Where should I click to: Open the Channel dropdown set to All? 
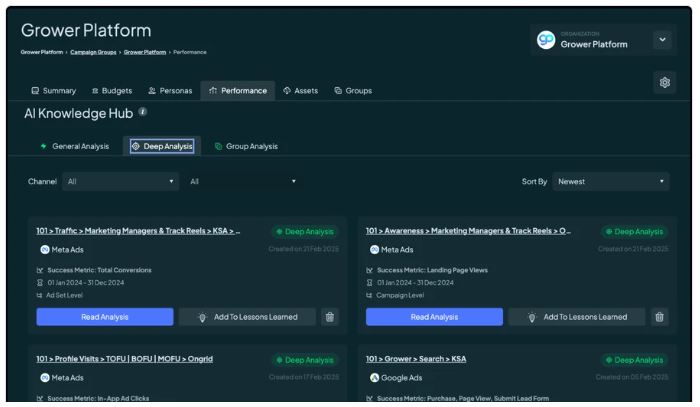click(x=121, y=182)
